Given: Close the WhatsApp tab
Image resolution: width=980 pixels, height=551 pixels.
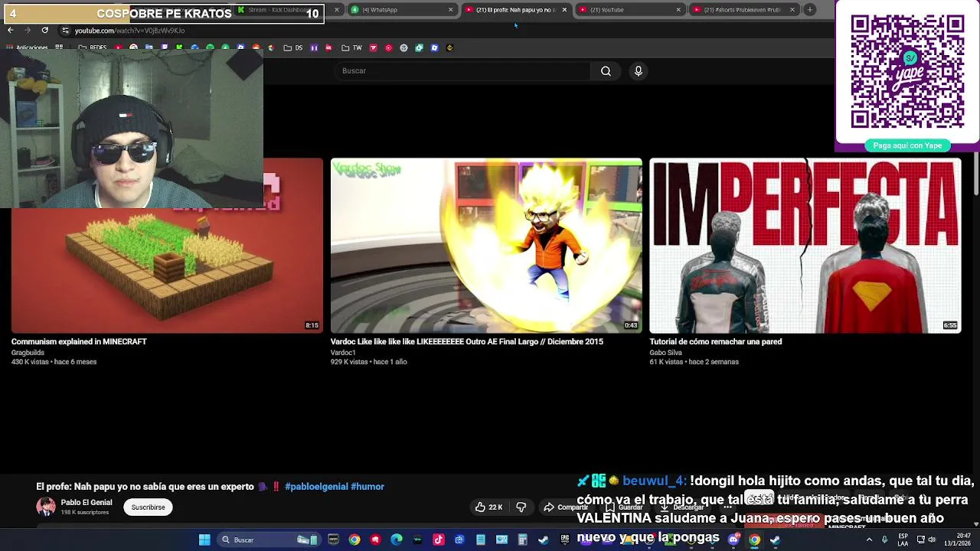Looking at the screenshot, I should tap(450, 10).
